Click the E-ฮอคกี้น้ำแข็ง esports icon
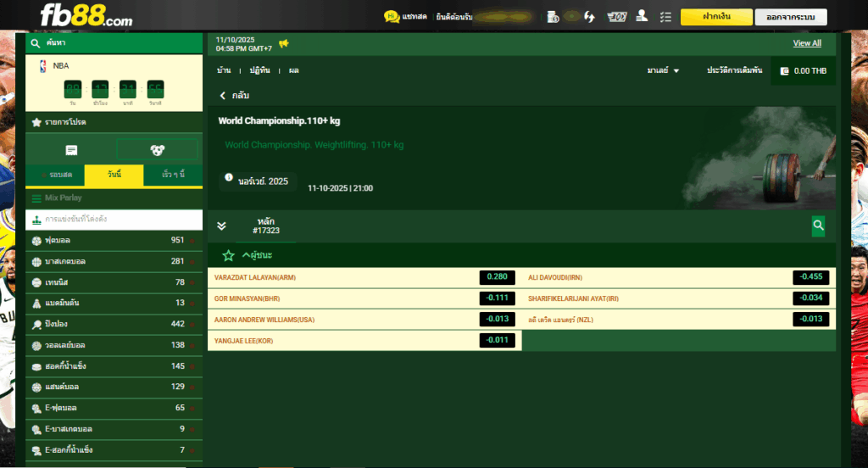The width and height of the screenshot is (868, 468). click(x=36, y=450)
